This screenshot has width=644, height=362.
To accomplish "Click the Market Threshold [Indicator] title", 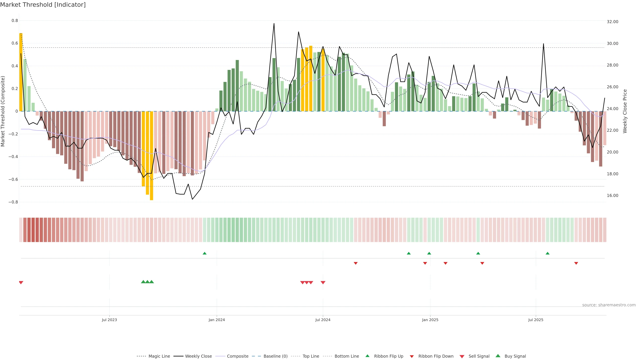I will (x=43, y=5).
